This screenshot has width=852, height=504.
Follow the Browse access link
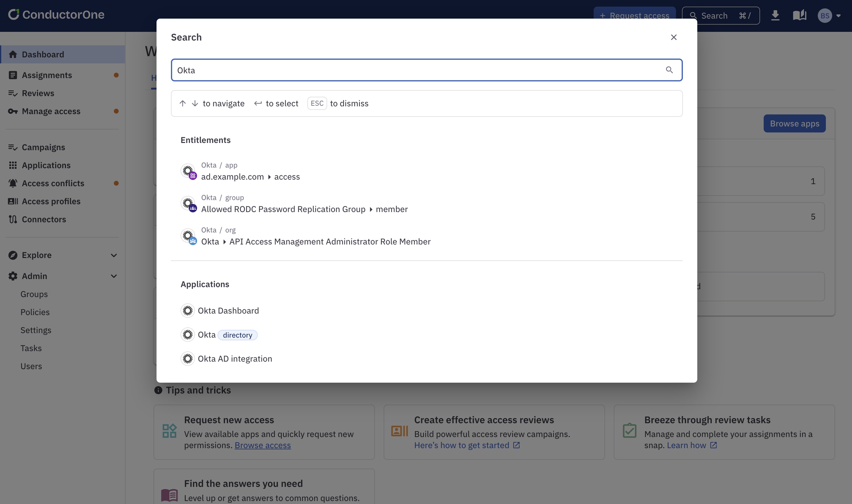click(x=262, y=445)
